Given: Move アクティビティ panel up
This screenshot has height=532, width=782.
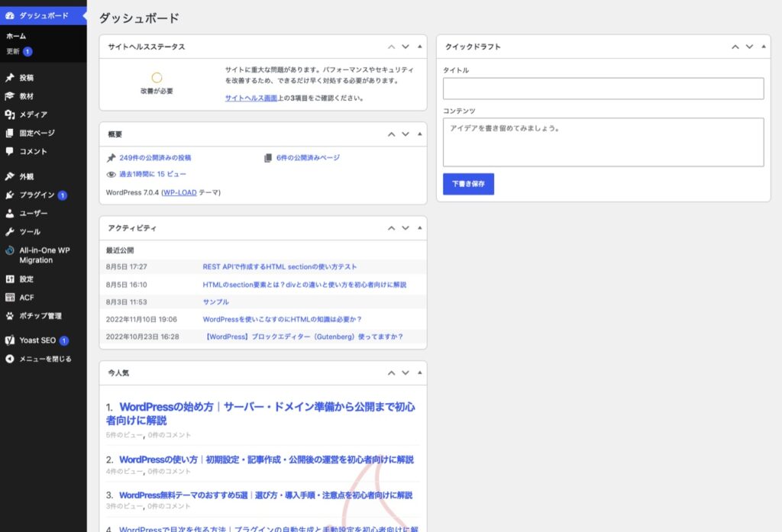Looking at the screenshot, I should (x=392, y=228).
